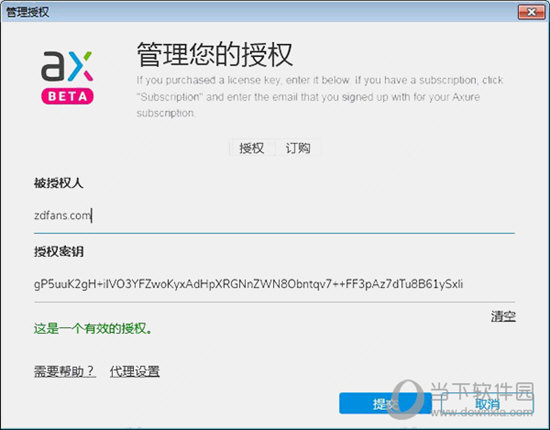Click the green text 这是一个有效的授权。
Viewport: 550px width, 430px height.
tap(93, 329)
